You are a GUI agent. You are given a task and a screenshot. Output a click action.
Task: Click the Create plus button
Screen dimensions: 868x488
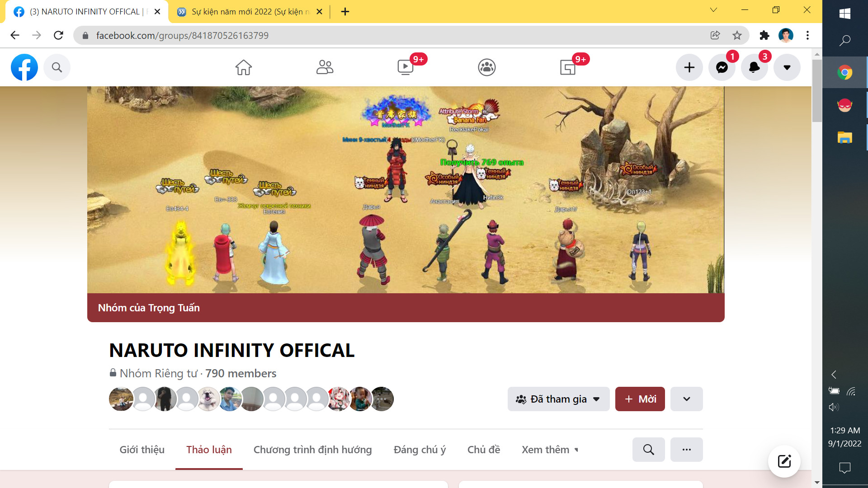[x=689, y=67]
